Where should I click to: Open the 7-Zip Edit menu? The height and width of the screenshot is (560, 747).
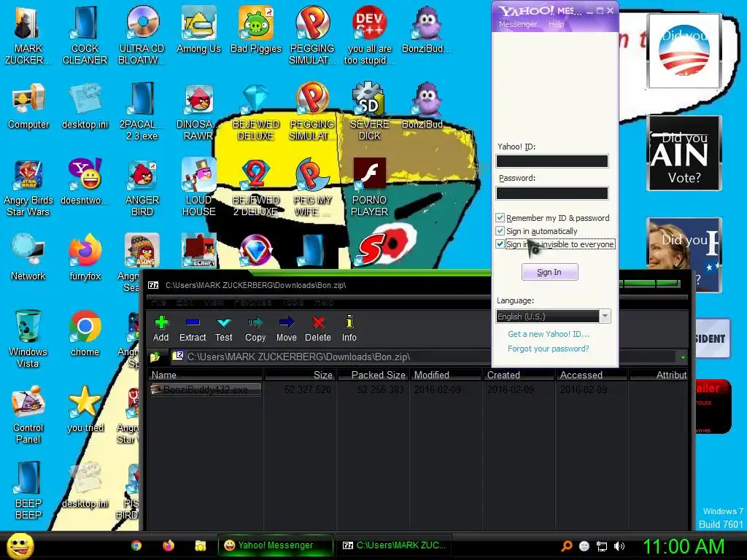185,302
